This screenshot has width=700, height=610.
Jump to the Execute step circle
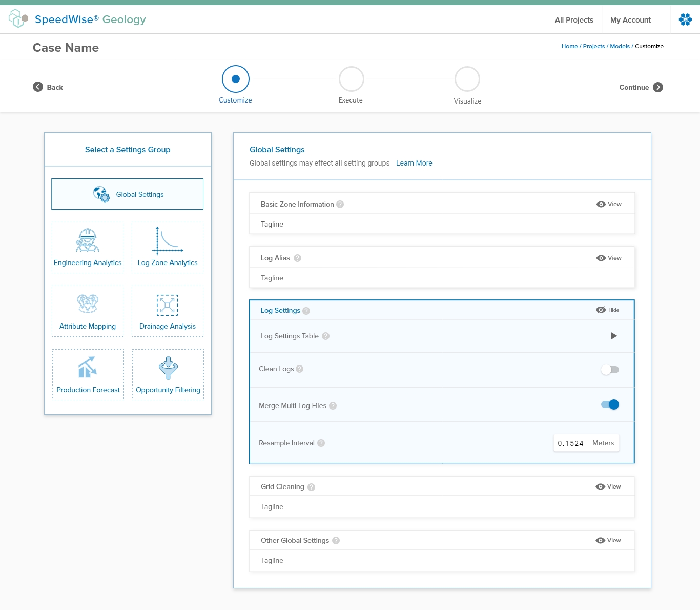[x=351, y=79]
